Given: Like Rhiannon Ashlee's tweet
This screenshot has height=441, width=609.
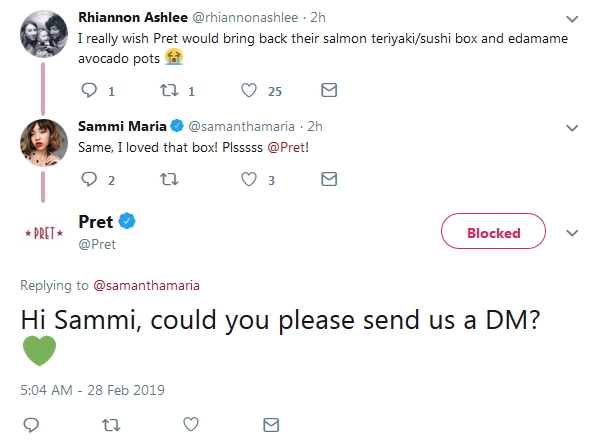Looking at the screenshot, I should point(249,91).
